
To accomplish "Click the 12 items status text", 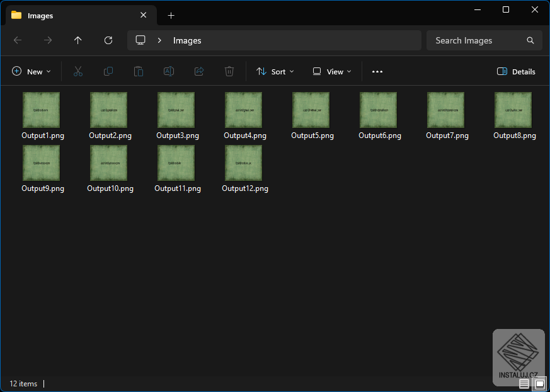I will click(23, 384).
